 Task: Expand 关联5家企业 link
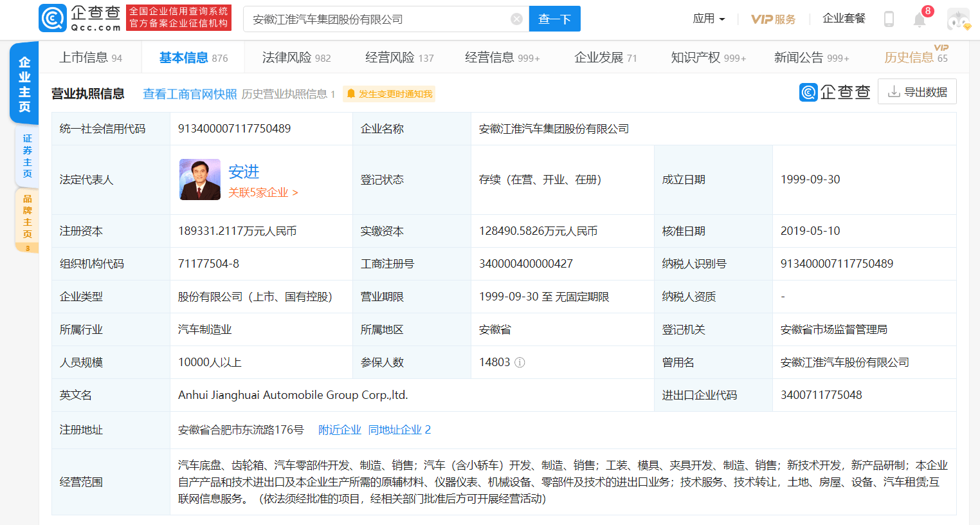pyautogui.click(x=263, y=192)
